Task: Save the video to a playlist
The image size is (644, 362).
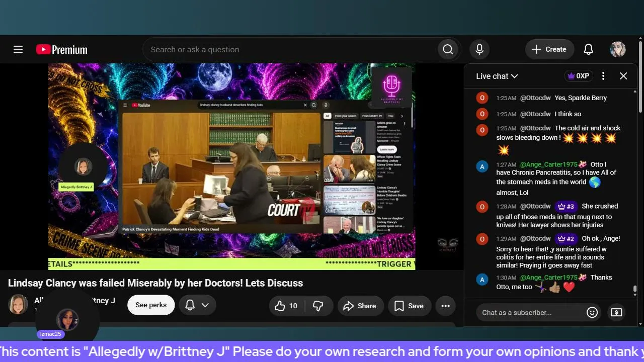Action: click(x=409, y=306)
